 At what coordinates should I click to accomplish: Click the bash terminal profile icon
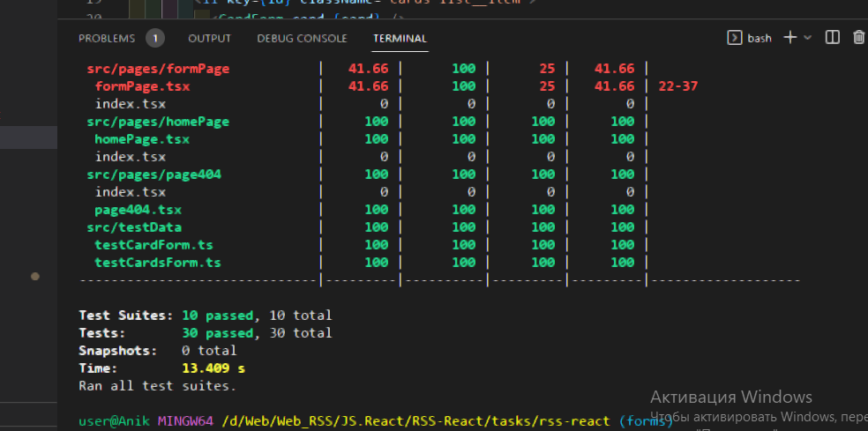pyautogui.click(x=734, y=38)
